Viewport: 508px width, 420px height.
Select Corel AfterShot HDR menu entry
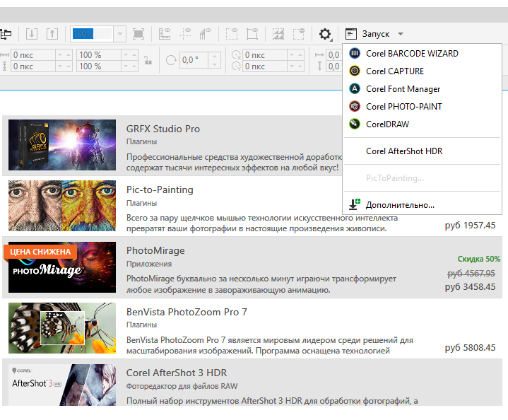tap(404, 151)
